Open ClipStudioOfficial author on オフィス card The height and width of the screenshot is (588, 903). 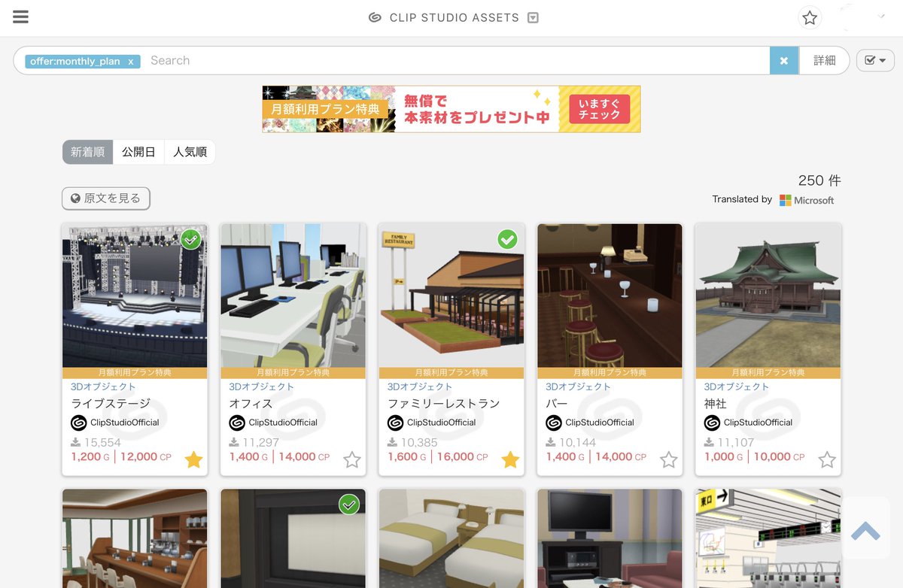283,423
